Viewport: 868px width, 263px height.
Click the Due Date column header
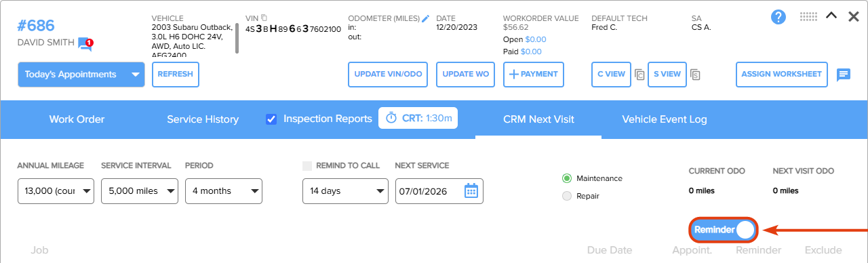(610, 250)
